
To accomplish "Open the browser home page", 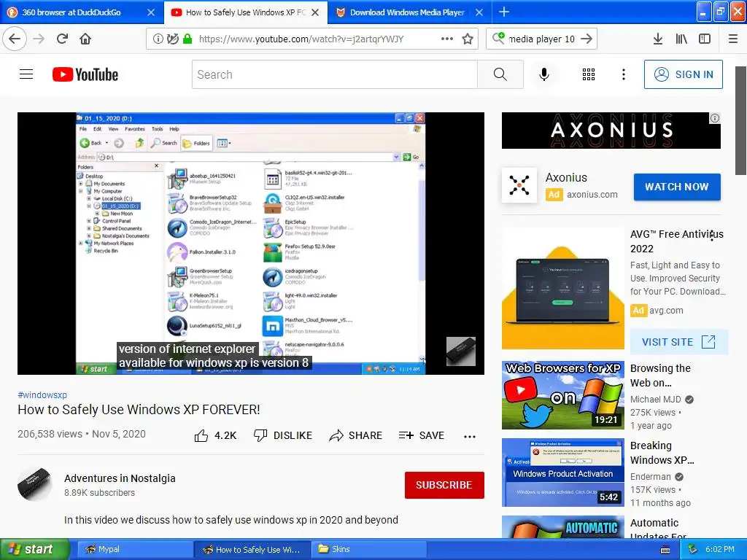I will 85,39.
